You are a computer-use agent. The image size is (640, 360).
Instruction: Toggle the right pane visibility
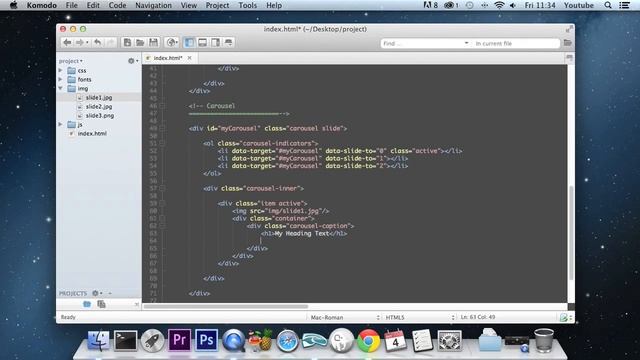pos(215,42)
